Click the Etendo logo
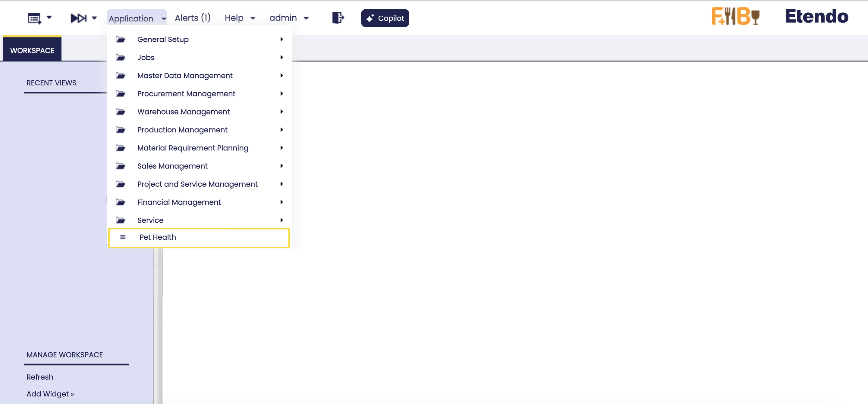Viewport: 868px width, 404px height. [816, 16]
